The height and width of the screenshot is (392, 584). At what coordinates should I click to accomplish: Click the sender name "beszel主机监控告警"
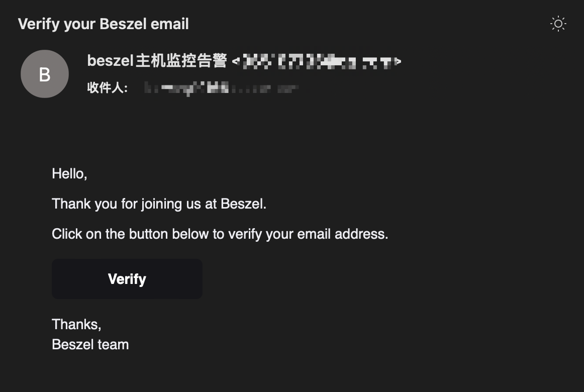[x=157, y=61]
